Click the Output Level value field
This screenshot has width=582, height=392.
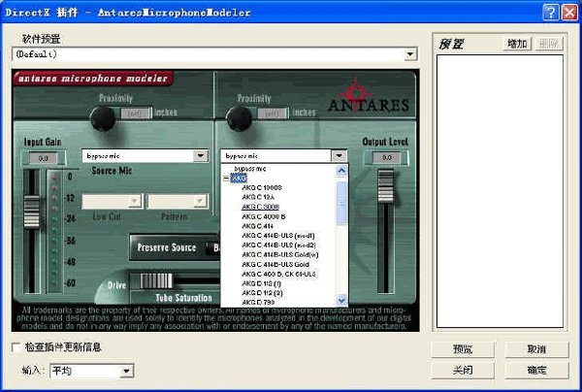pos(387,158)
